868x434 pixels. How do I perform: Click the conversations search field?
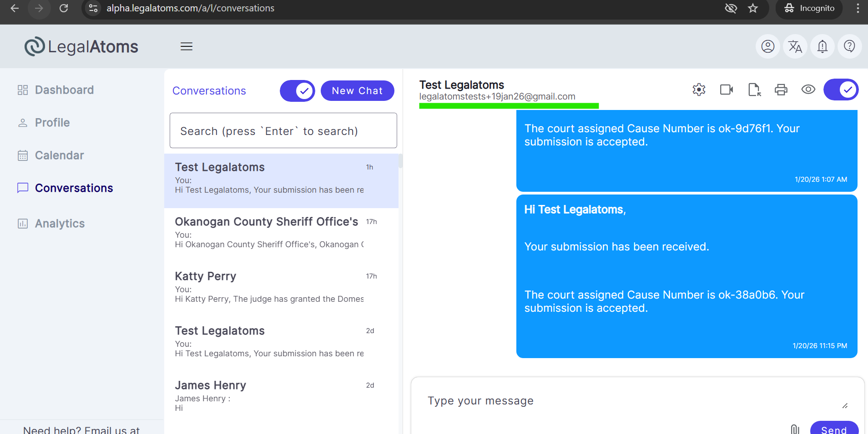283,131
